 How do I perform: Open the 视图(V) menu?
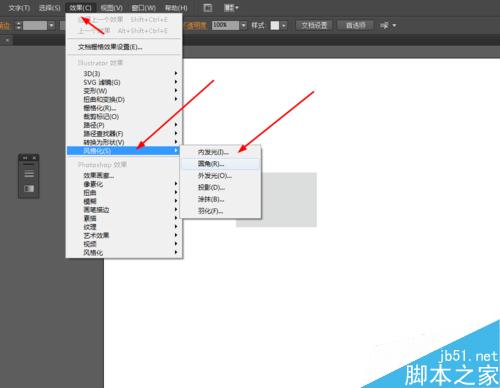112,8
